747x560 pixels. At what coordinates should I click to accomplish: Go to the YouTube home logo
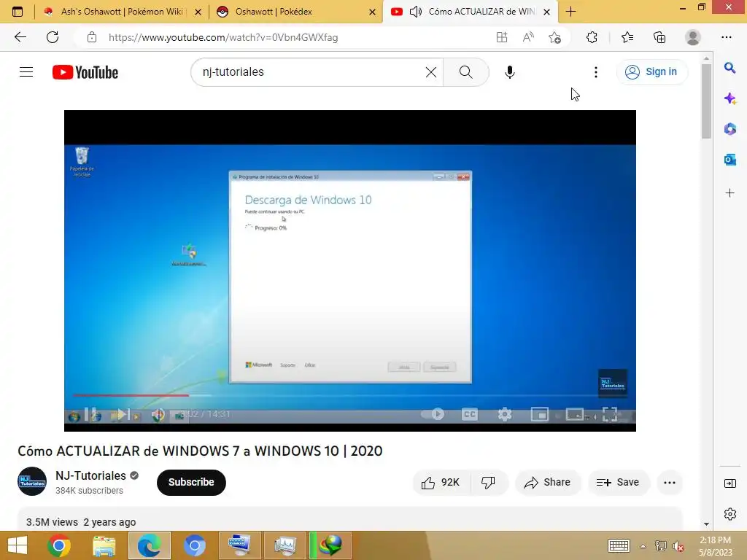[x=85, y=72]
